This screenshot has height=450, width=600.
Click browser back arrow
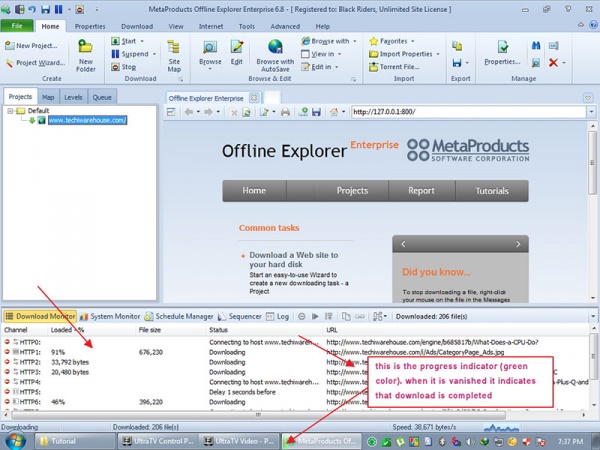tap(189, 112)
